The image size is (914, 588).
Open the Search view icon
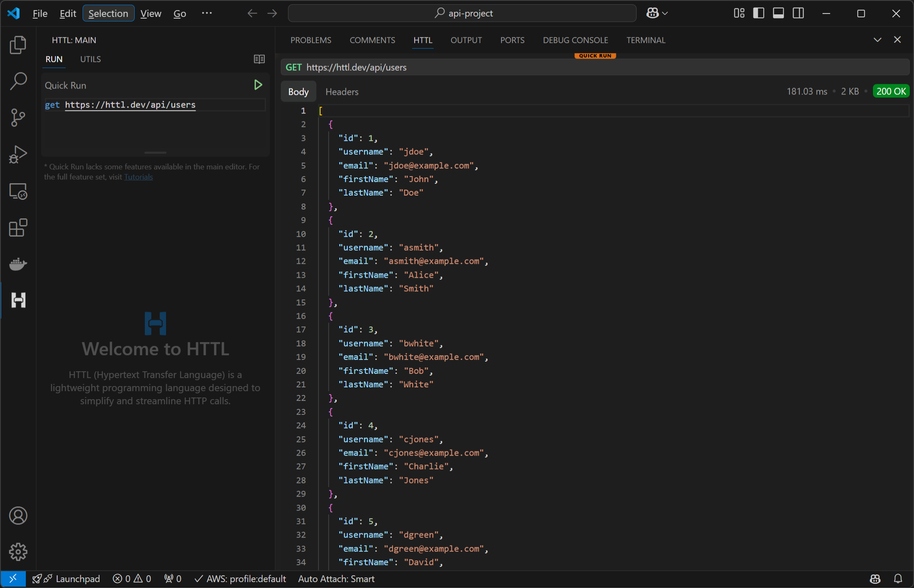coord(18,81)
